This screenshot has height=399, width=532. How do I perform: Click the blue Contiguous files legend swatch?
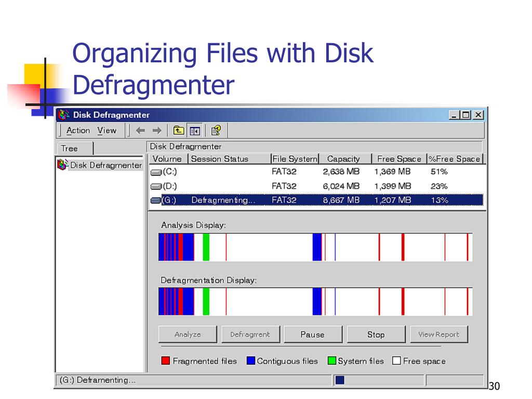[251, 361]
